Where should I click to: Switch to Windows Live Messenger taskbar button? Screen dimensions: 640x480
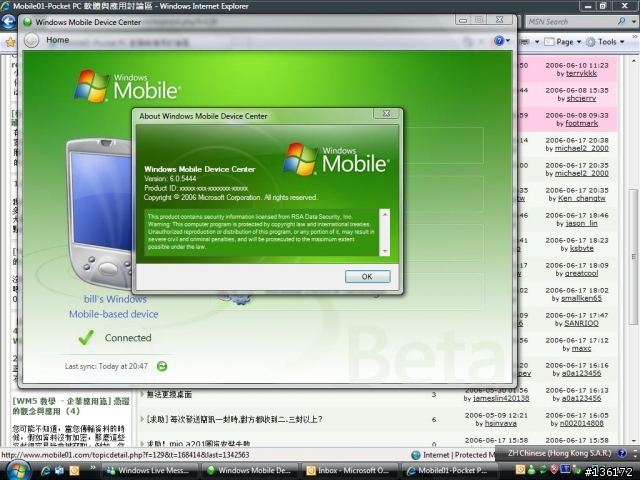149,471
